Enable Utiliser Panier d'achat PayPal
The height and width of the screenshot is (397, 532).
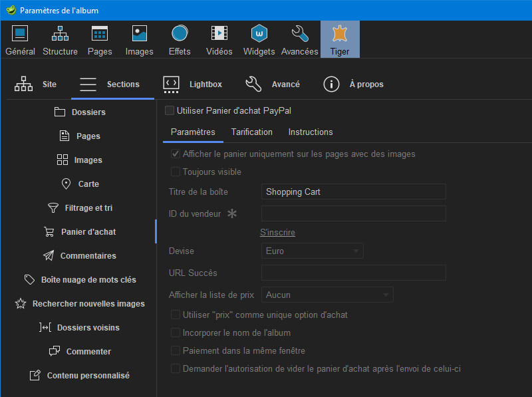click(x=170, y=110)
